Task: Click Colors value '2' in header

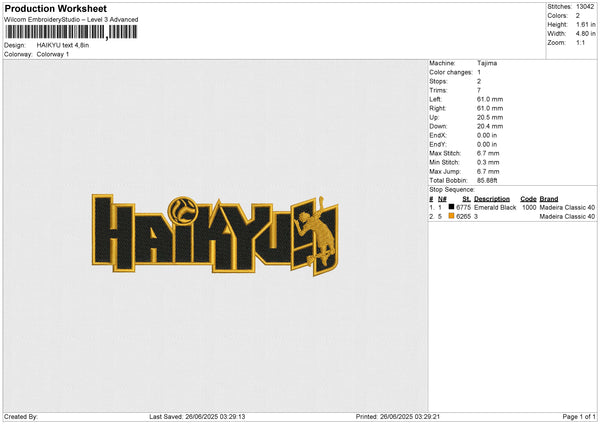Action: click(x=578, y=16)
